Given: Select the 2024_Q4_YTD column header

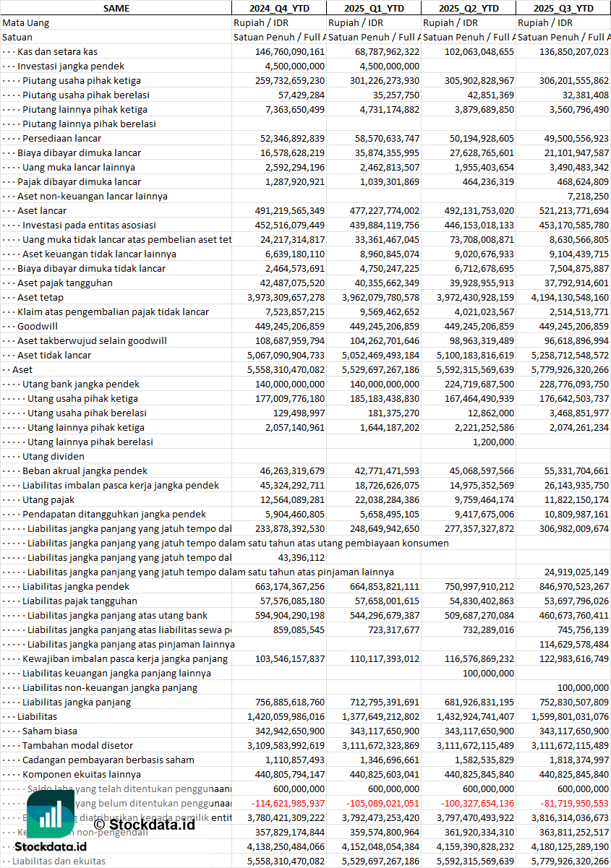Looking at the screenshot, I should (279, 8).
